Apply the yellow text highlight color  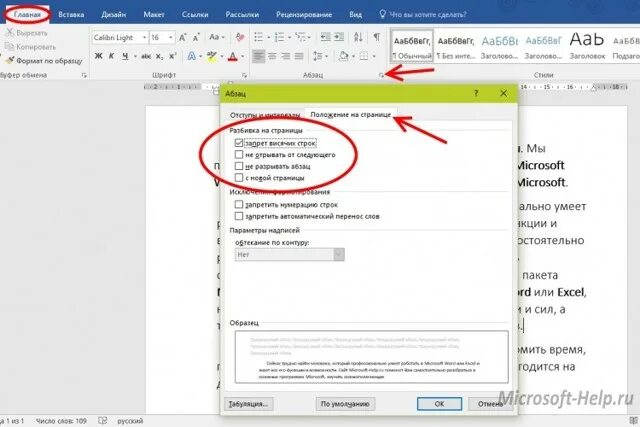(x=211, y=56)
